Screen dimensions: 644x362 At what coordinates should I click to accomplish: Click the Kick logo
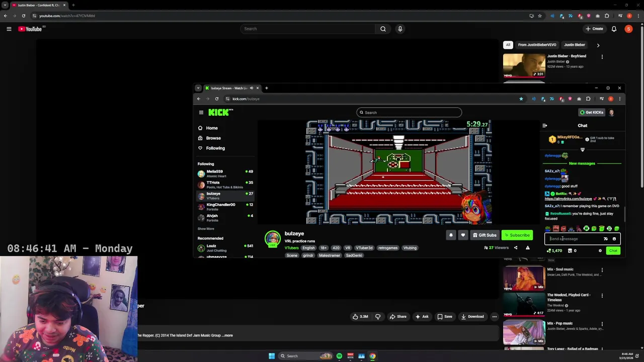(220, 113)
